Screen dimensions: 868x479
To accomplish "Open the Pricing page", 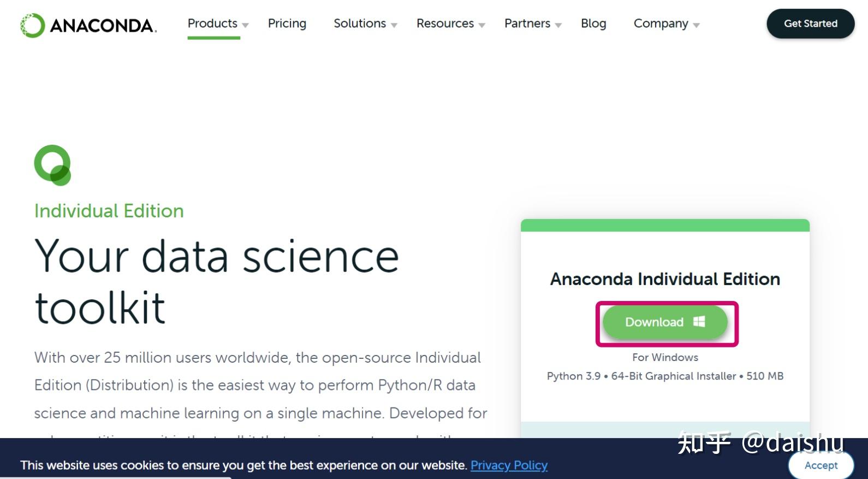I will [x=287, y=23].
